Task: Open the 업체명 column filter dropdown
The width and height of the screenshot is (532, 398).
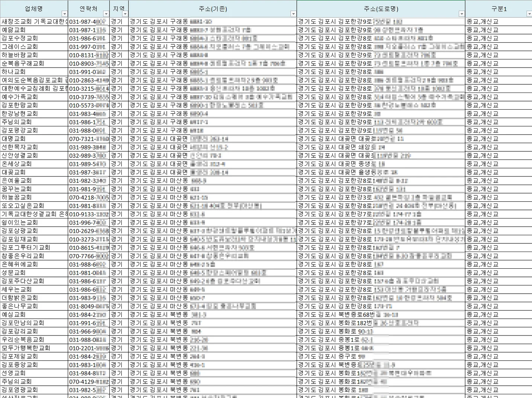Action: click(x=65, y=14)
